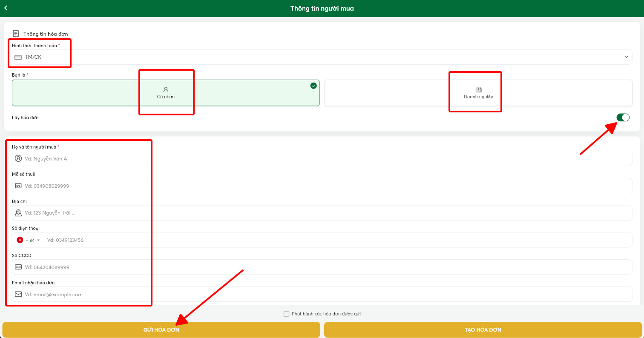The height and width of the screenshot is (338, 644).
Task: Select the Cá nhân buyer type
Action: coord(166,93)
